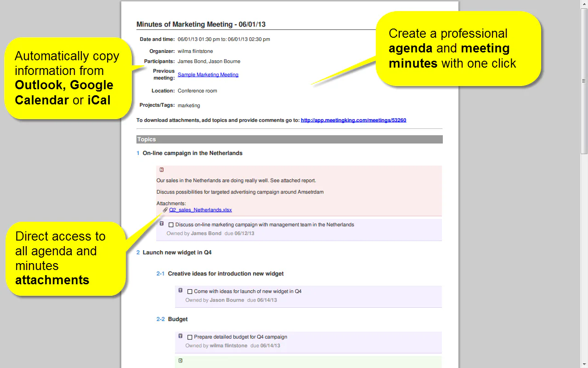Select the Topics section header
Viewport: 588px width, 368px height.
[x=289, y=139]
